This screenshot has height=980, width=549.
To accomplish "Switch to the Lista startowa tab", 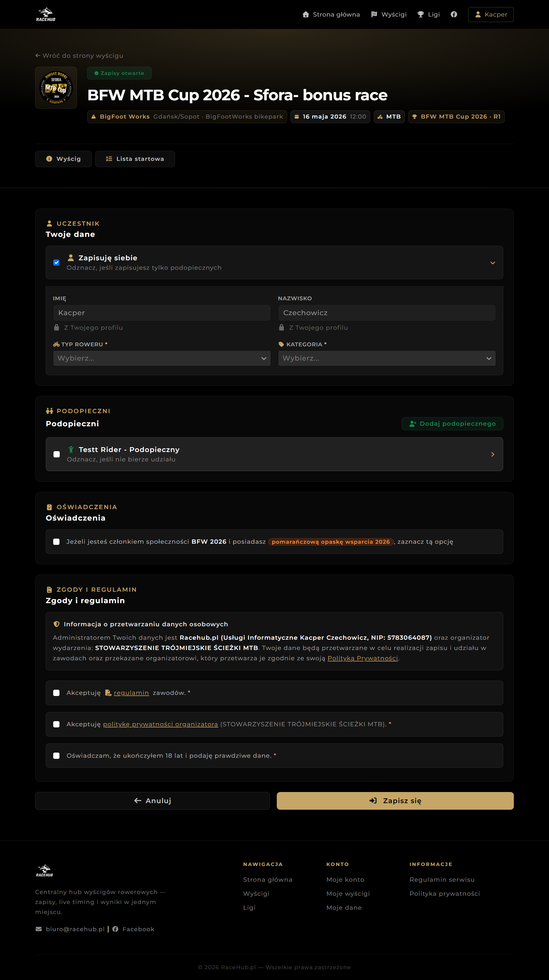I will coord(135,159).
